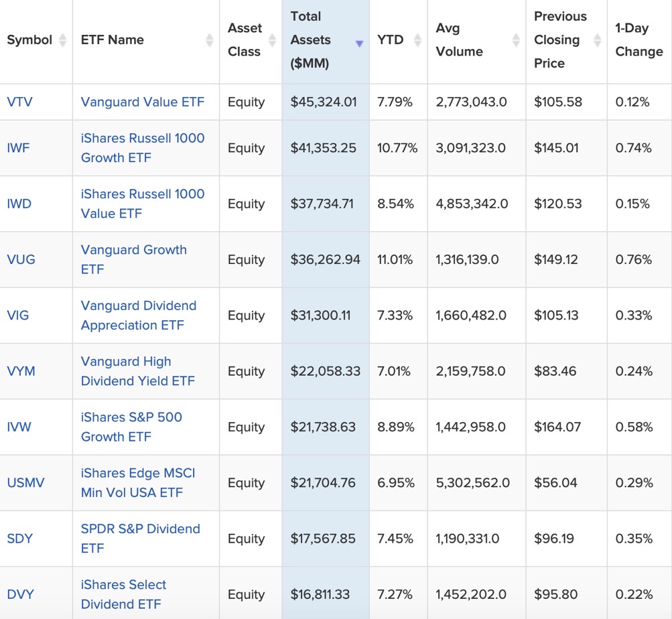Select total assets value $21,738.63
The image size is (672, 619).
[x=323, y=427]
